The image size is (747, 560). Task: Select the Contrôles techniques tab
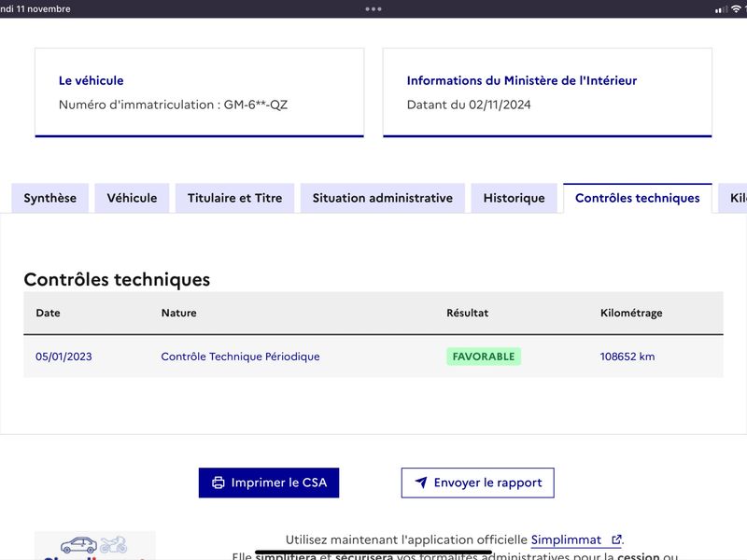(638, 198)
